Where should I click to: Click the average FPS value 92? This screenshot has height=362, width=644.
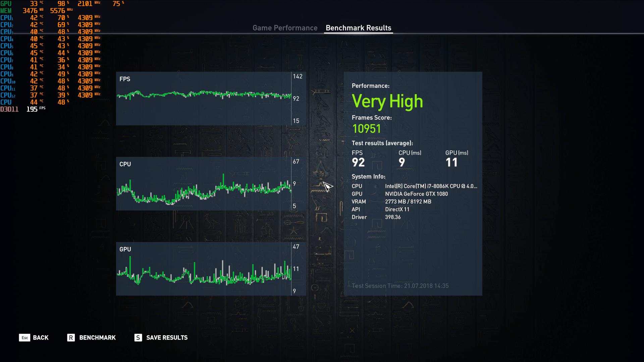(358, 163)
